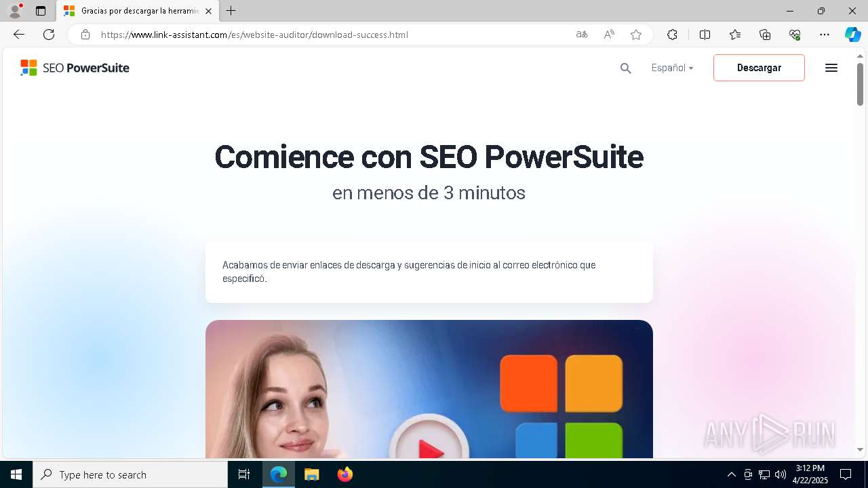The width and height of the screenshot is (868, 488).
Task: Click the 'Comience con SEO PowerSuite' heading
Action: 429,157
